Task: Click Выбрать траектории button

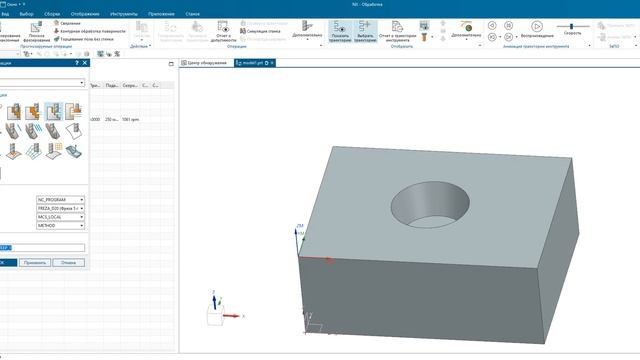Action: coord(365,31)
